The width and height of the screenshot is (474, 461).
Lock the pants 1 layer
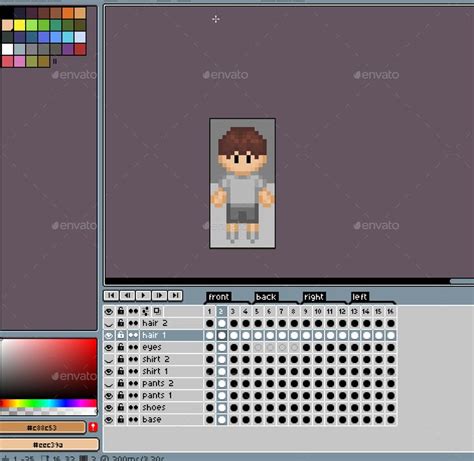121,395
